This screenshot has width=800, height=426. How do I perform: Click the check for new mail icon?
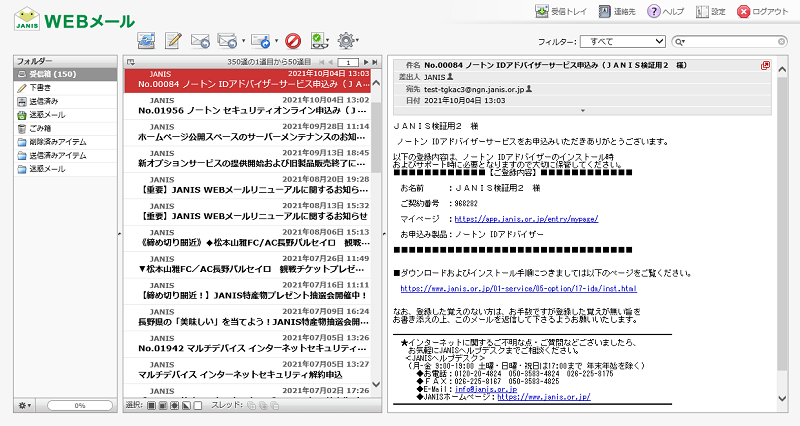(146, 41)
